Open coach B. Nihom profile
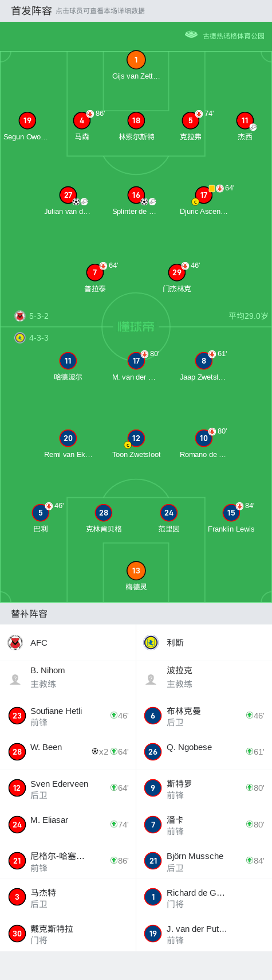Image resolution: width=272 pixels, height=980 pixels. tap(68, 679)
